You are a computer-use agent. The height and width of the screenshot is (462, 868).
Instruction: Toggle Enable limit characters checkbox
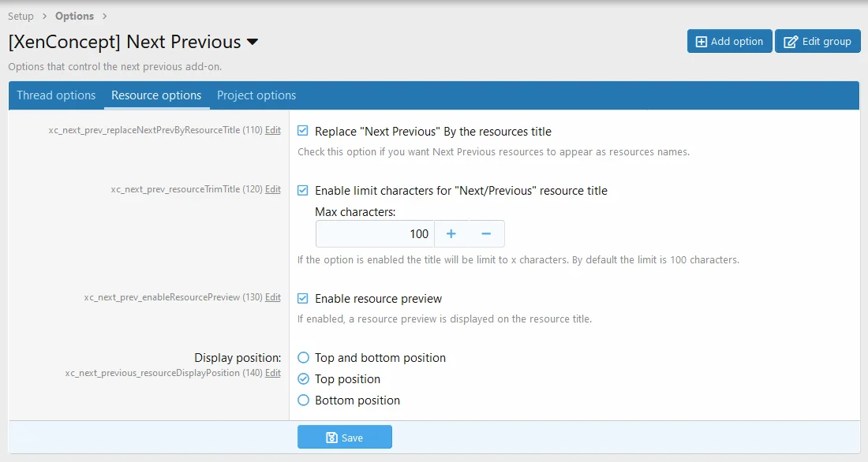point(303,191)
